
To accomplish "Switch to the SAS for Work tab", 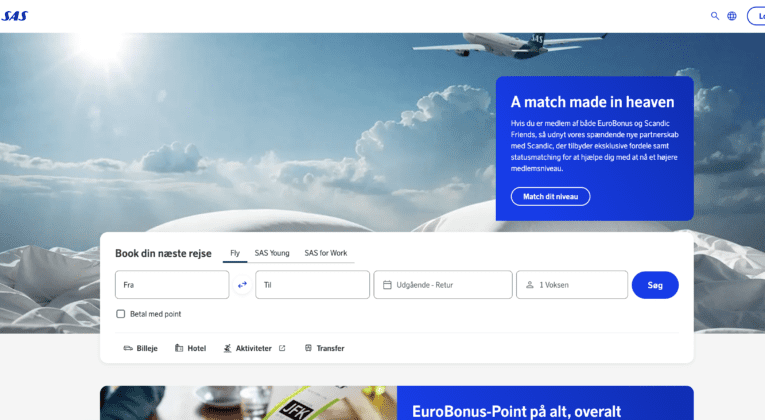I will 326,253.
